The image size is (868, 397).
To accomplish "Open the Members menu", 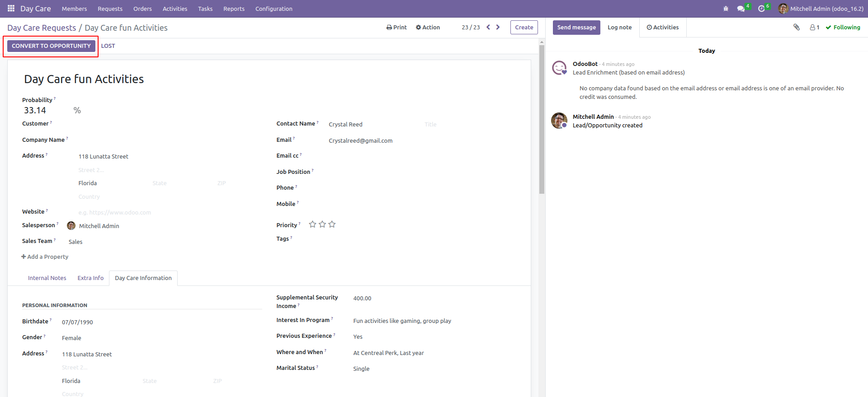I will [x=74, y=9].
